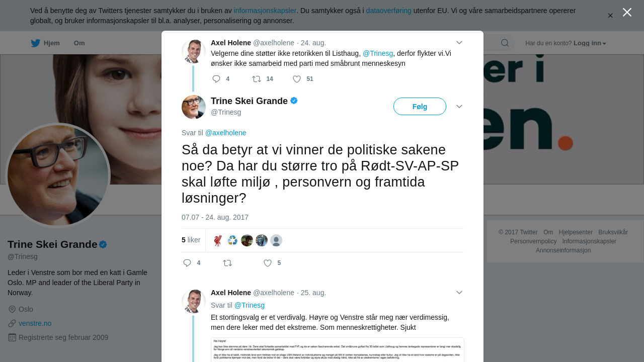
Task: Dismiss the cookie notice small x
Action: click(x=610, y=16)
